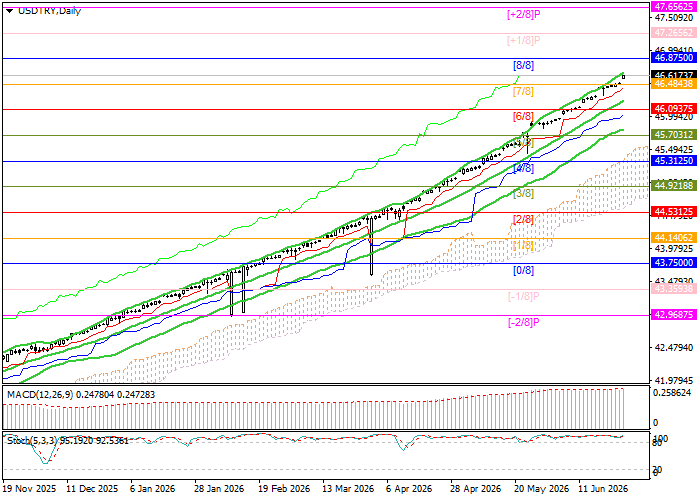
Task: Click the 20 May 2026 date label
Action: pos(542,489)
